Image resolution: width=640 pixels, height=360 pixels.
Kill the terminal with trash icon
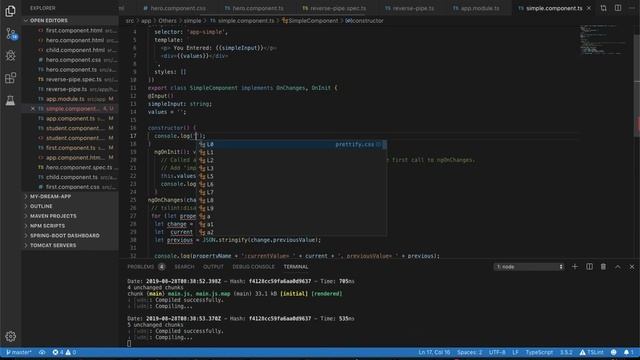[x=603, y=267]
